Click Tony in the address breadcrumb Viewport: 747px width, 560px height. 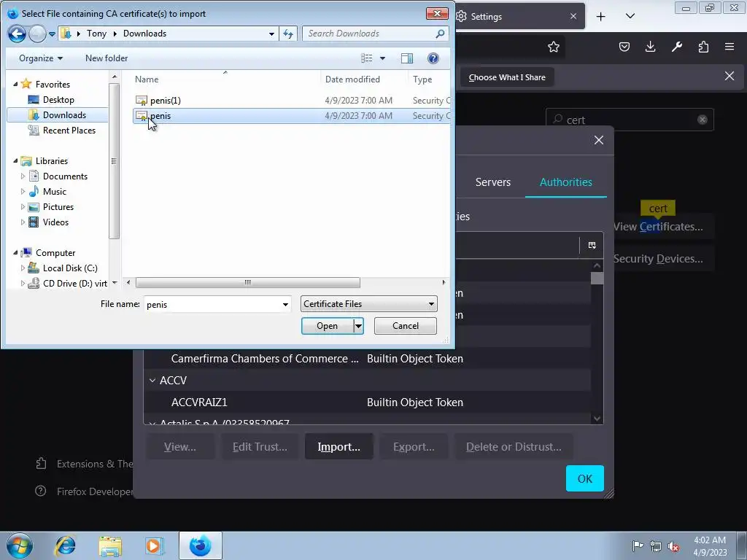click(97, 34)
